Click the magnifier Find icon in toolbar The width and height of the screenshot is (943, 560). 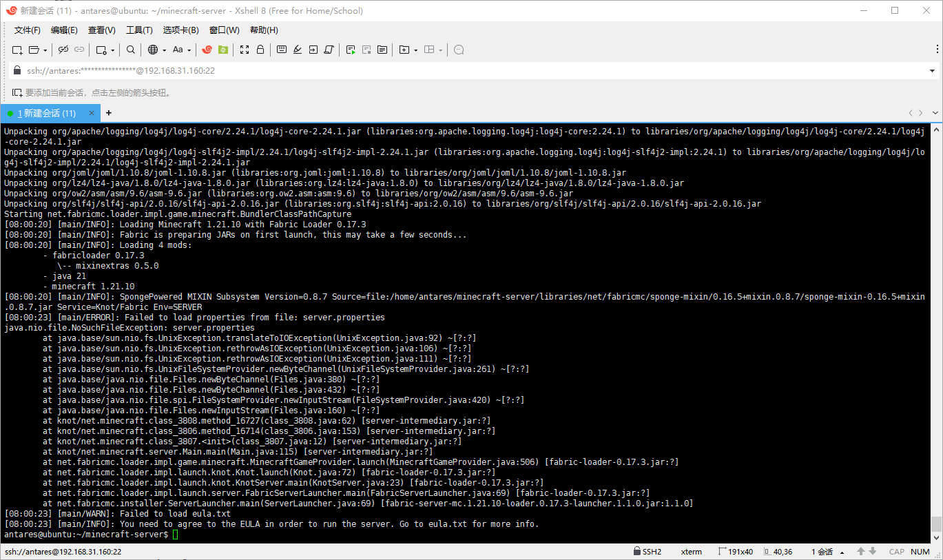[130, 50]
